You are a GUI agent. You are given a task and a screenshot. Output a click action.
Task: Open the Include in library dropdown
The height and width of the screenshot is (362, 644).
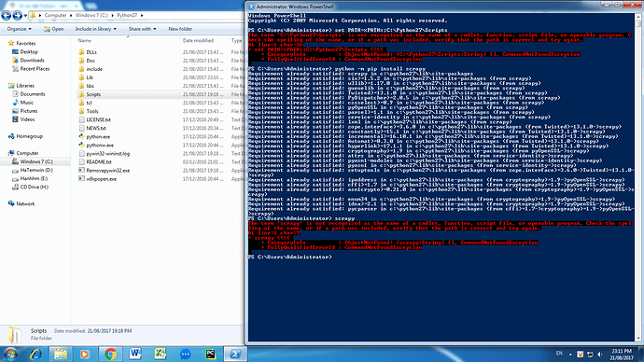click(95, 29)
